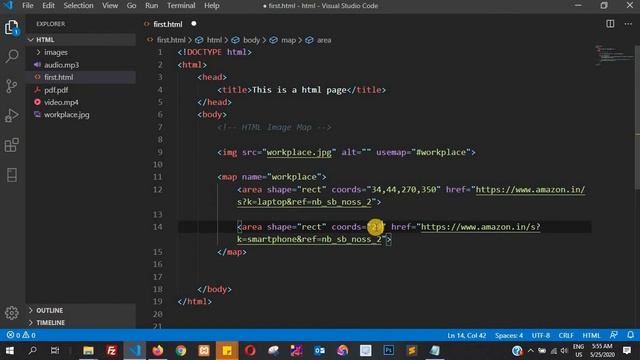This screenshot has width=640, height=360.
Task: Open Task View on the taskbar
Action: coord(55,351)
